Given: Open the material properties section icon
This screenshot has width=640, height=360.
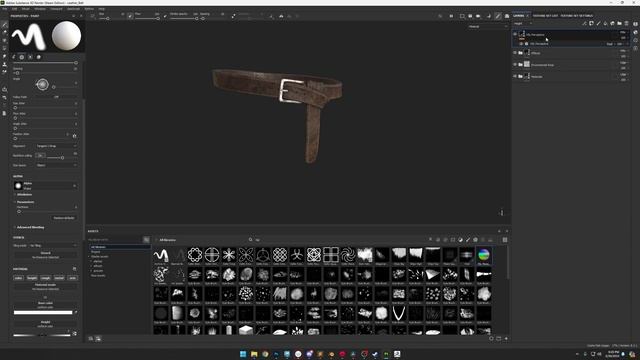Looking at the screenshot, I should click(39, 57).
